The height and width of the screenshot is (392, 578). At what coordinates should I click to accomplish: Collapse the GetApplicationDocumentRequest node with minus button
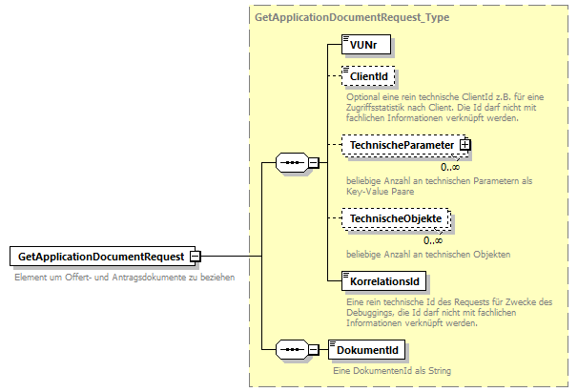195,257
